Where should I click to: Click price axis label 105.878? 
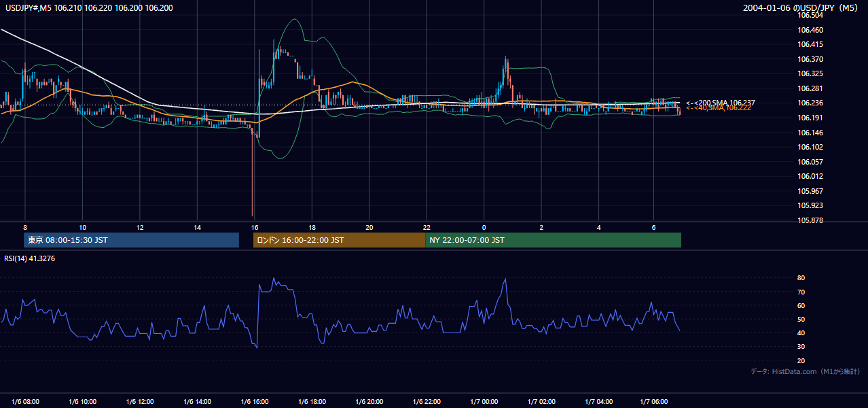point(810,220)
